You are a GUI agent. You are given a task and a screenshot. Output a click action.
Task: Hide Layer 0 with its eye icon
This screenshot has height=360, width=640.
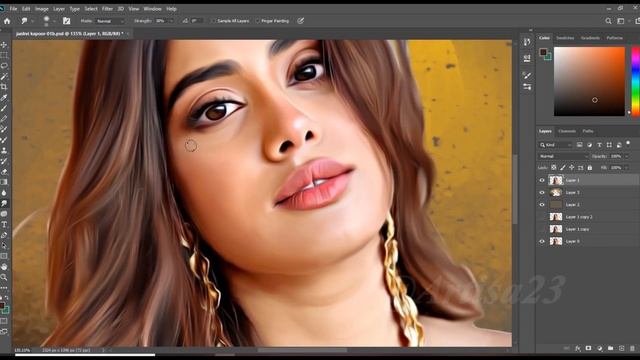pyautogui.click(x=542, y=241)
